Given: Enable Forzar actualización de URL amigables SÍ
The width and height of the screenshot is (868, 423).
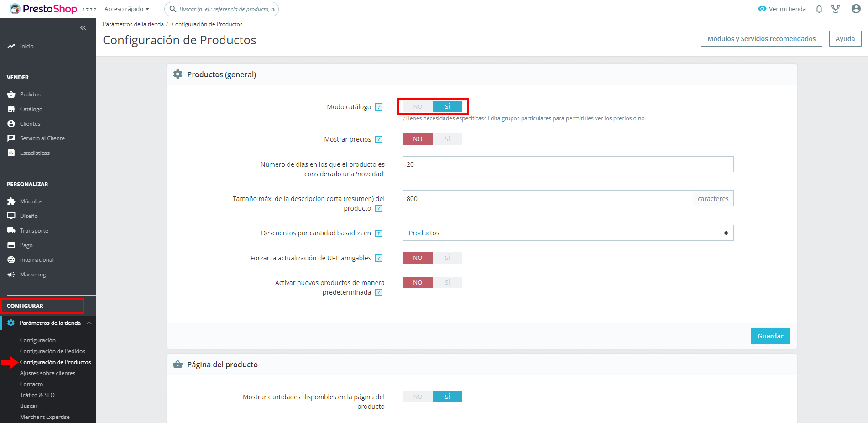Looking at the screenshot, I should [x=447, y=258].
